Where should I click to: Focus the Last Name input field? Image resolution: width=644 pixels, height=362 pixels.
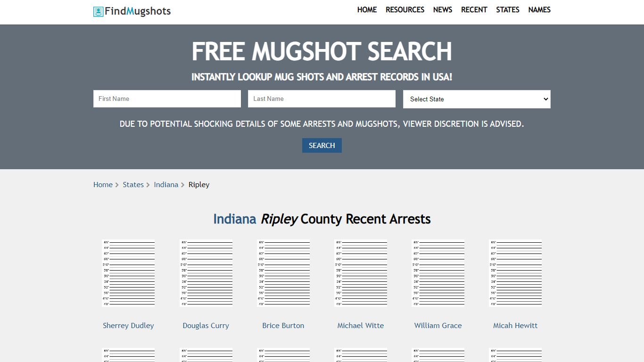point(322,99)
